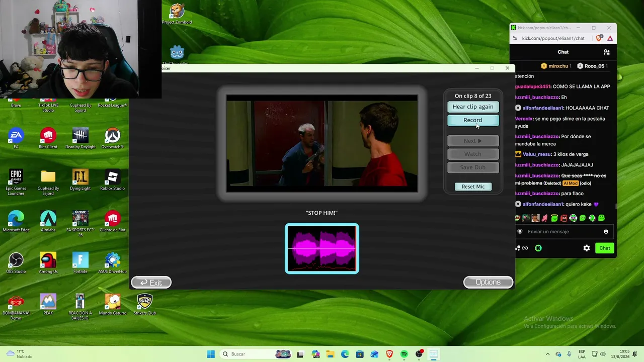Screen dimensions: 644x362
Task: Click the audio waveform display
Action: (322, 248)
